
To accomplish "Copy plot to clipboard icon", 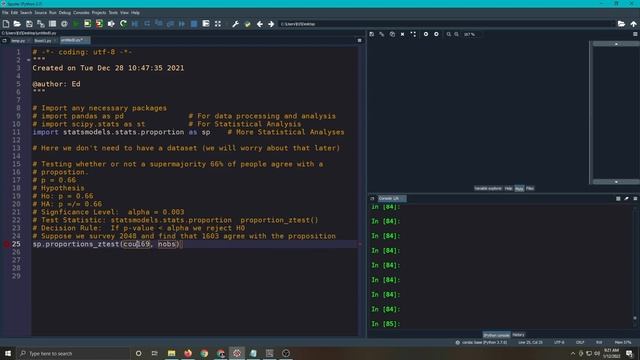I will tap(392, 34).
